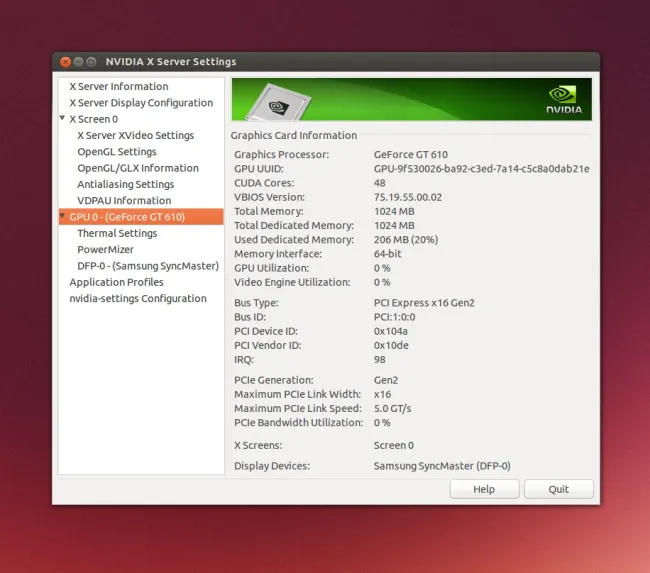Open PowerMizer settings
The height and width of the screenshot is (573, 650).
[x=106, y=250]
